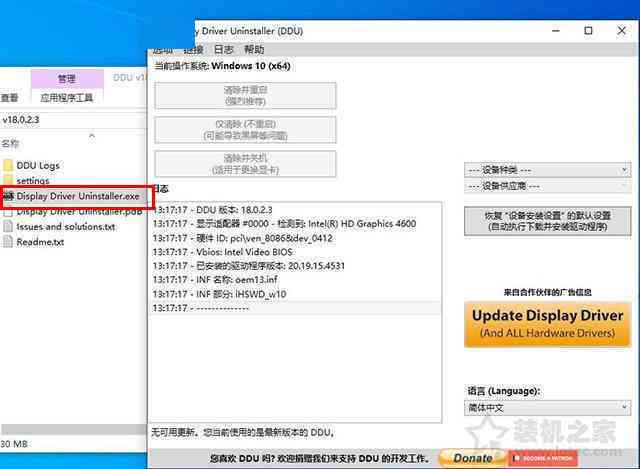The width and height of the screenshot is (640, 469).
Task: Select the Issues and solutions.txt file icon
Action: [x=8, y=227]
